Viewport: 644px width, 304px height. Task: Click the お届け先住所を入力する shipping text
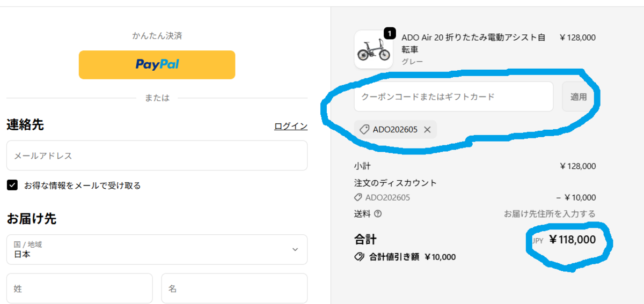pyautogui.click(x=550, y=214)
